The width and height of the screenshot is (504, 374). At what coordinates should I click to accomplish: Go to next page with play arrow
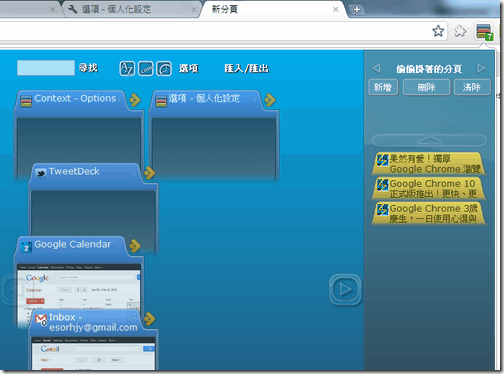tap(345, 289)
